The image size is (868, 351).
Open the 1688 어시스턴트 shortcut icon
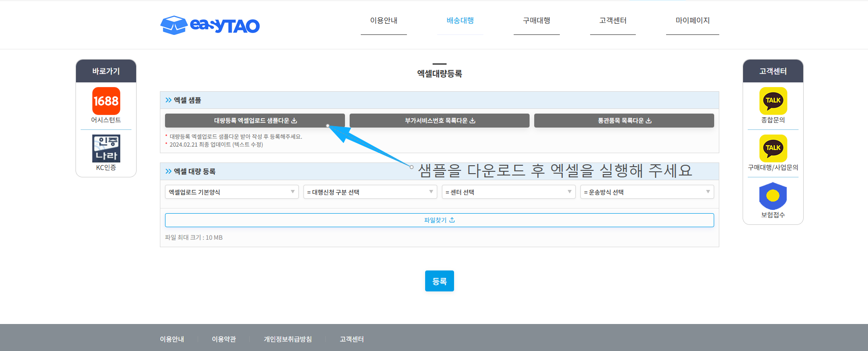106,101
